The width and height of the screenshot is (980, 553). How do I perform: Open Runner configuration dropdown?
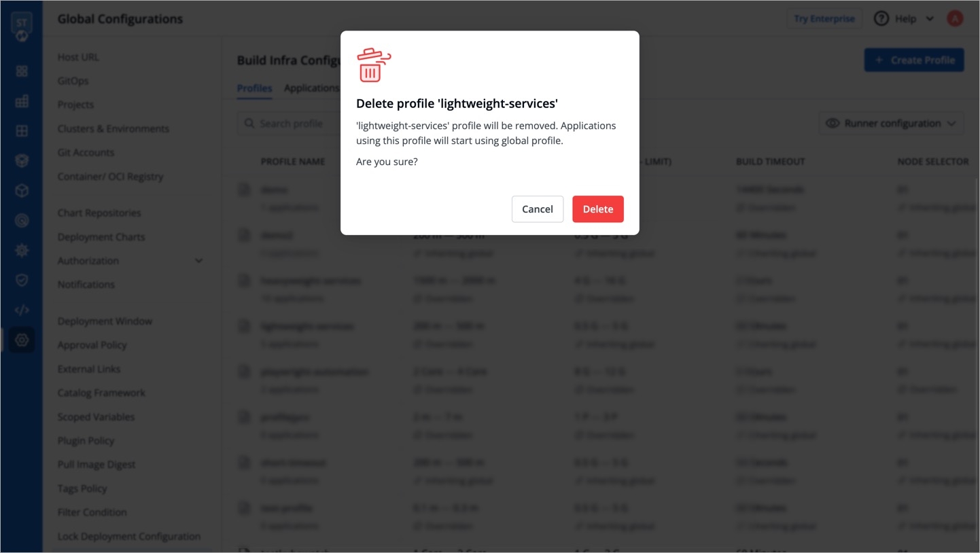(891, 123)
